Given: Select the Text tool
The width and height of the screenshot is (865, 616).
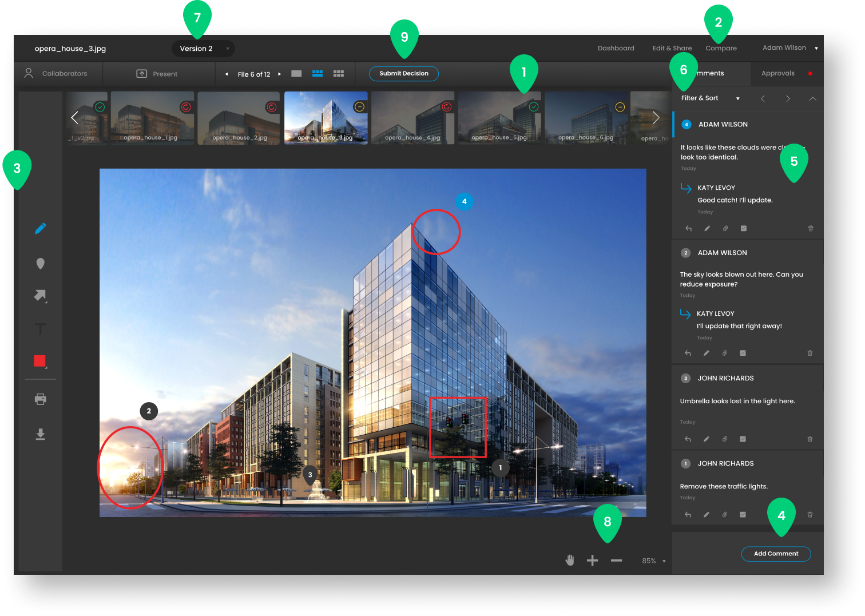Looking at the screenshot, I should [x=40, y=329].
